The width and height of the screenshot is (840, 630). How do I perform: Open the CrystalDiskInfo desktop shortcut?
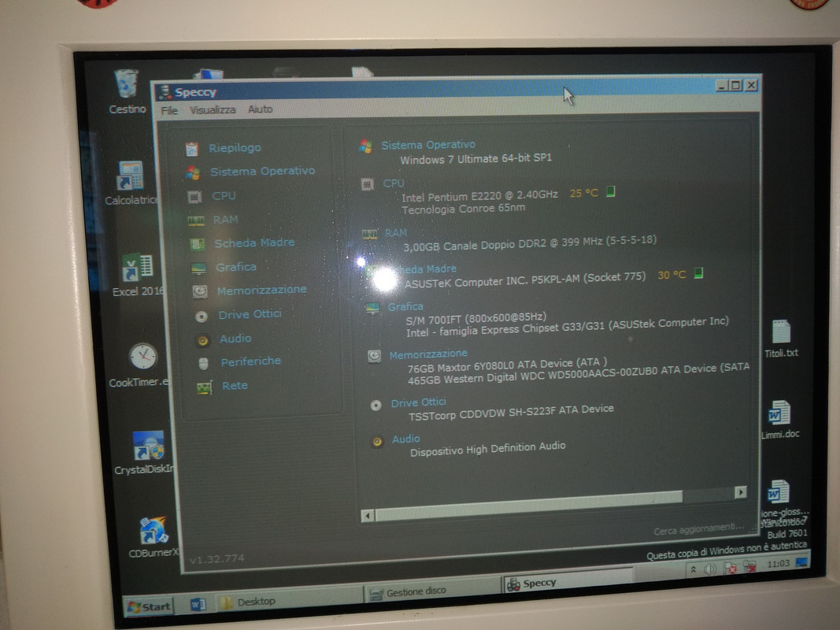[x=145, y=454]
